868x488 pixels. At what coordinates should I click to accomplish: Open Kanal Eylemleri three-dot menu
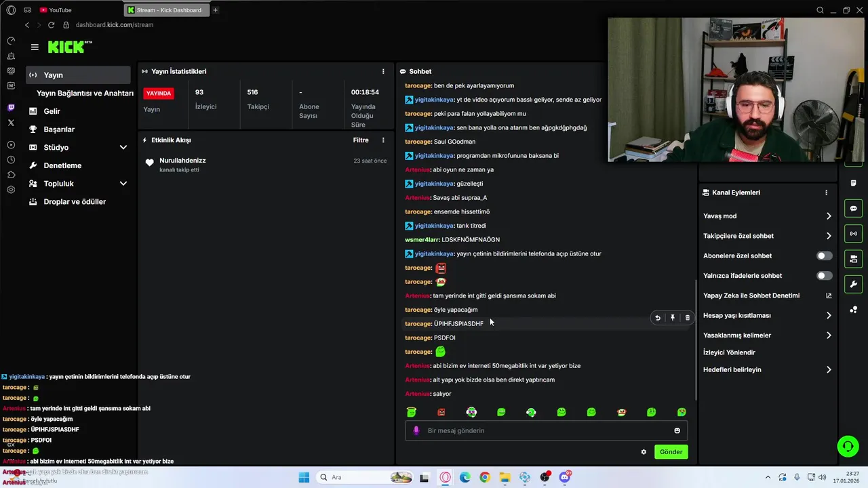click(826, 192)
